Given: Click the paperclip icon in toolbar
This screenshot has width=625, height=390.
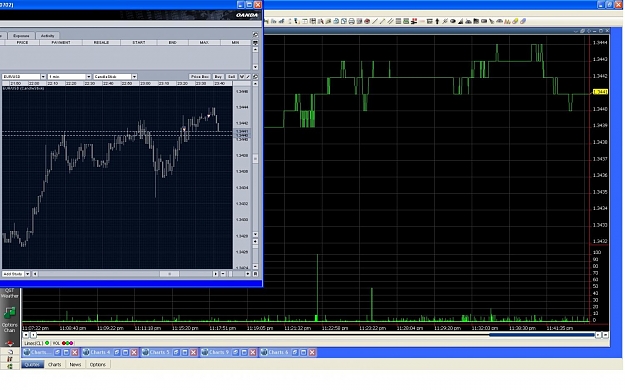Looking at the screenshot, I should click(523, 21).
